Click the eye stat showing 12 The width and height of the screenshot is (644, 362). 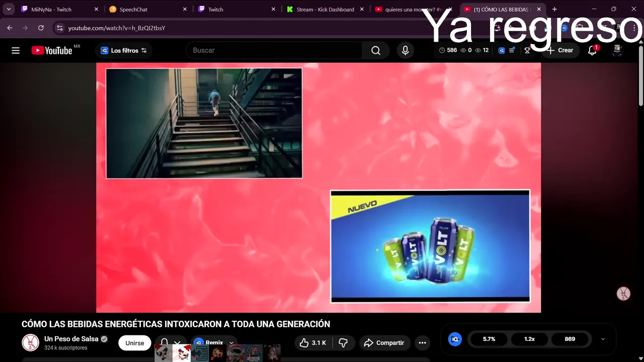coord(482,50)
